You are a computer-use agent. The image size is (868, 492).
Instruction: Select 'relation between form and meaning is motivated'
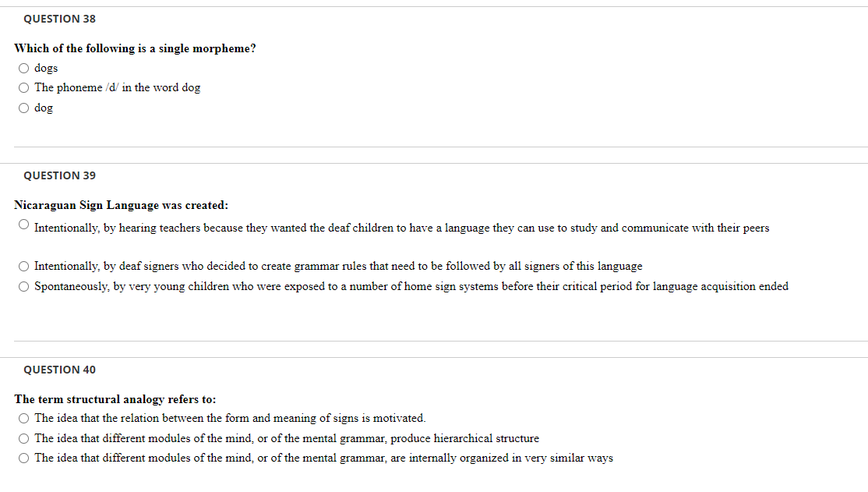coord(24,418)
